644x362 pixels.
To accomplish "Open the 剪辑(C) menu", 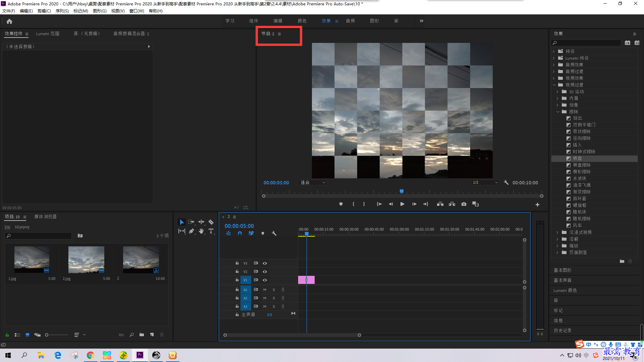I will 44,11.
